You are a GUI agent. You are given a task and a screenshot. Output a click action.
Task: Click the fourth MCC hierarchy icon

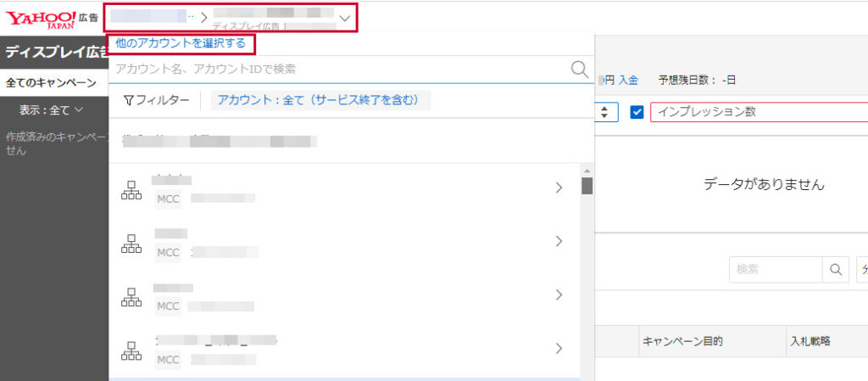[131, 349]
